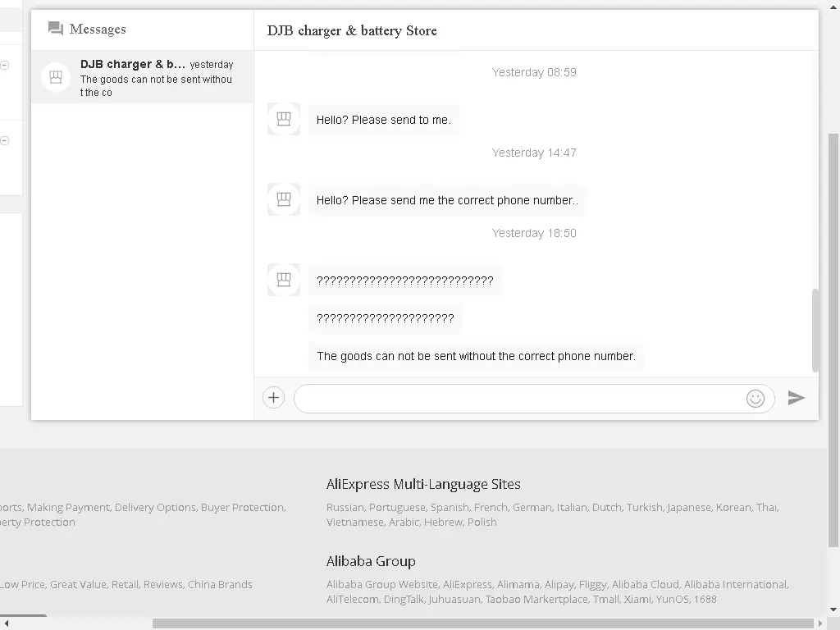840x630 pixels.
Task: Open the Arabic language site link
Action: (404, 523)
